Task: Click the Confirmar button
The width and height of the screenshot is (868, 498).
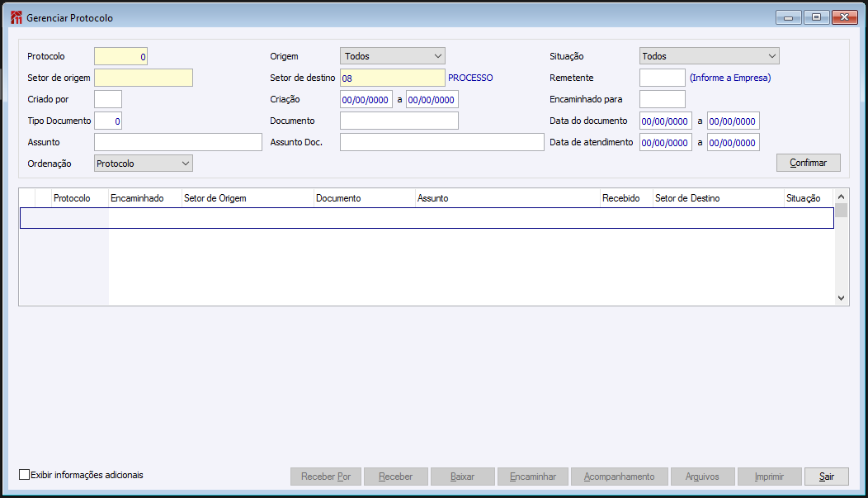Action: (809, 163)
